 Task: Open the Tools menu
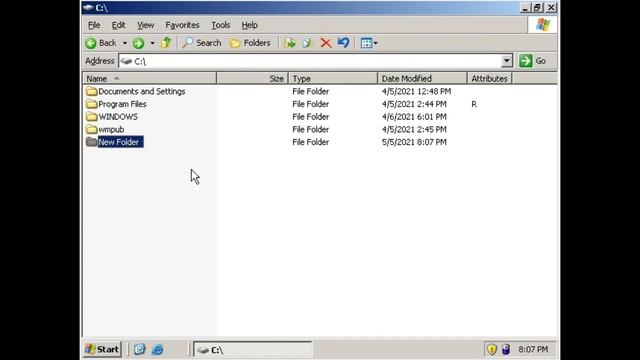coord(220,25)
